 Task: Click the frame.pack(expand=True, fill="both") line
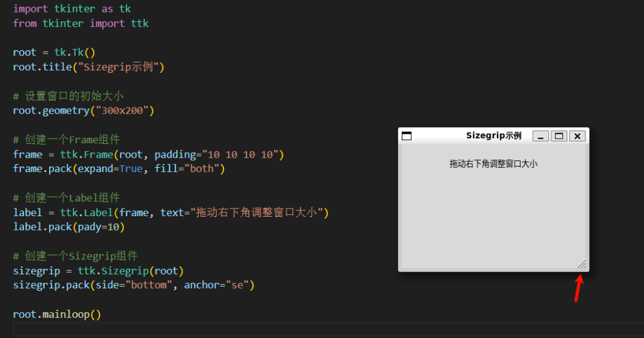(x=118, y=168)
